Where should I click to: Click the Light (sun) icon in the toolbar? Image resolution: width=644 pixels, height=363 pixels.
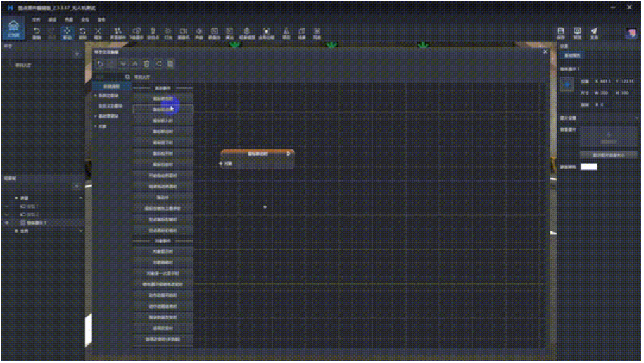click(x=168, y=32)
